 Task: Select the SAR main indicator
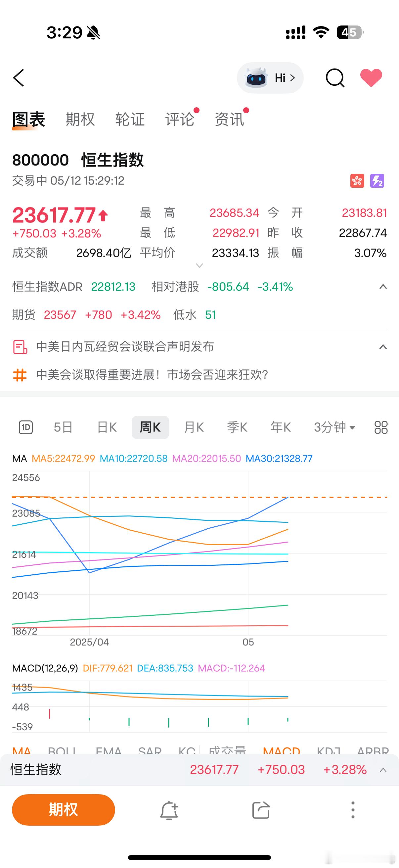(x=150, y=750)
